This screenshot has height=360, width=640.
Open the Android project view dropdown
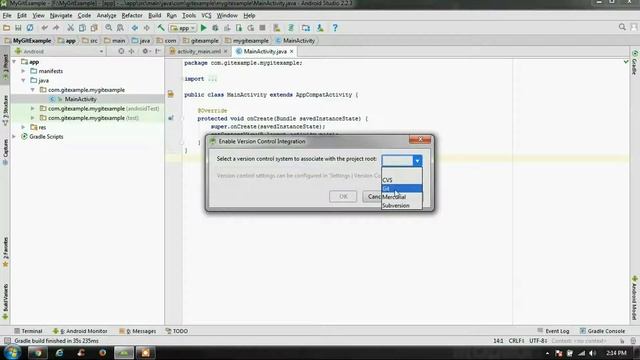click(x=59, y=51)
